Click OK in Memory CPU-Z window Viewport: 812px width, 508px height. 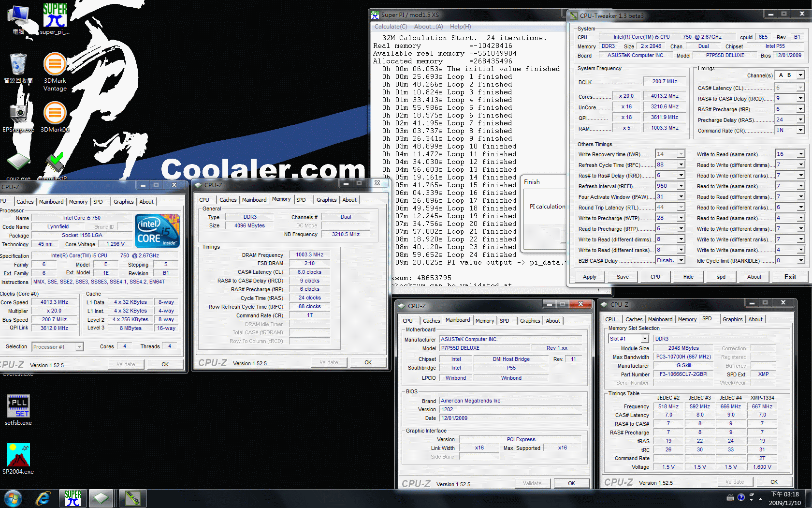pyautogui.click(x=368, y=362)
